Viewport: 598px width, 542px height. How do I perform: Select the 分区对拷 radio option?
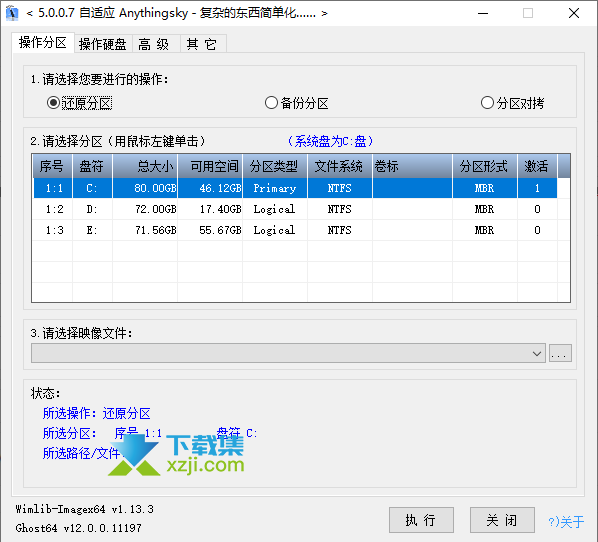512,103
